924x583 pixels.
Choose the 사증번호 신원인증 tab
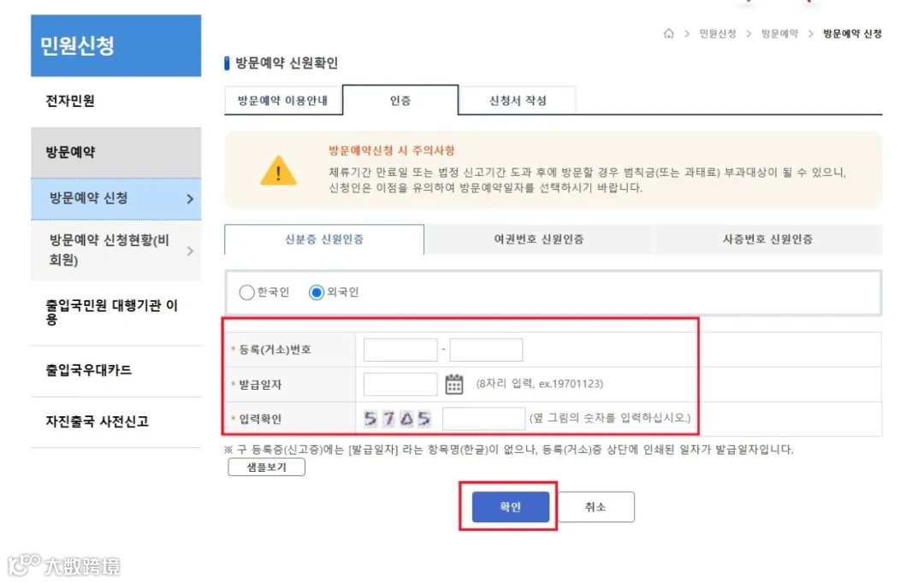(767, 239)
